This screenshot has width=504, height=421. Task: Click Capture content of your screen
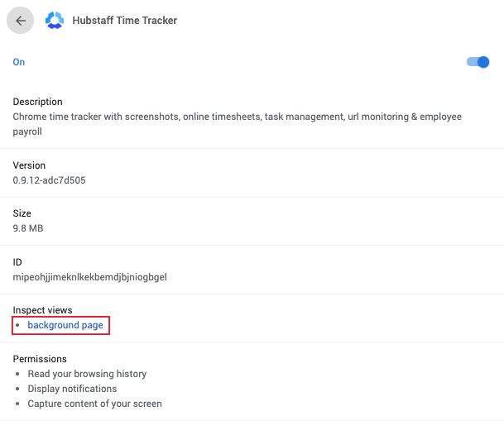(x=95, y=404)
